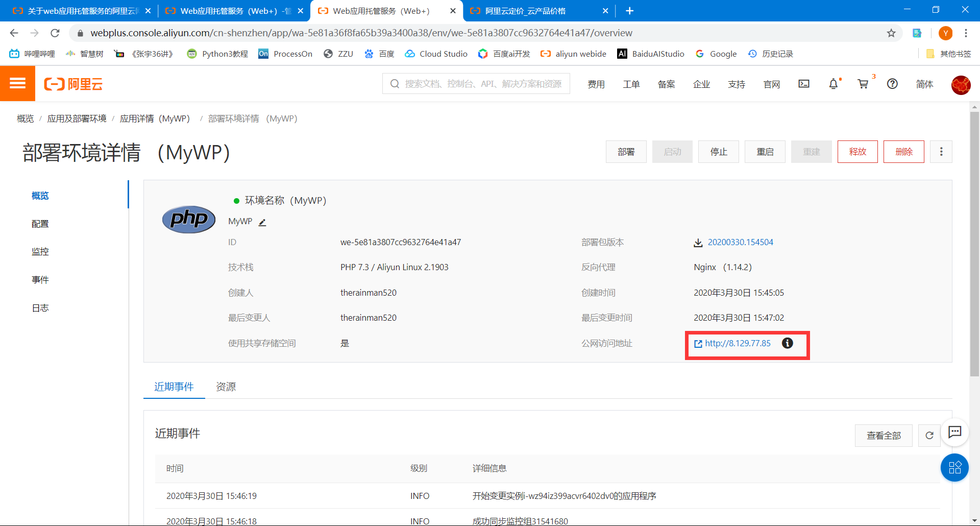Open the more actions vertical dots

tap(941, 152)
